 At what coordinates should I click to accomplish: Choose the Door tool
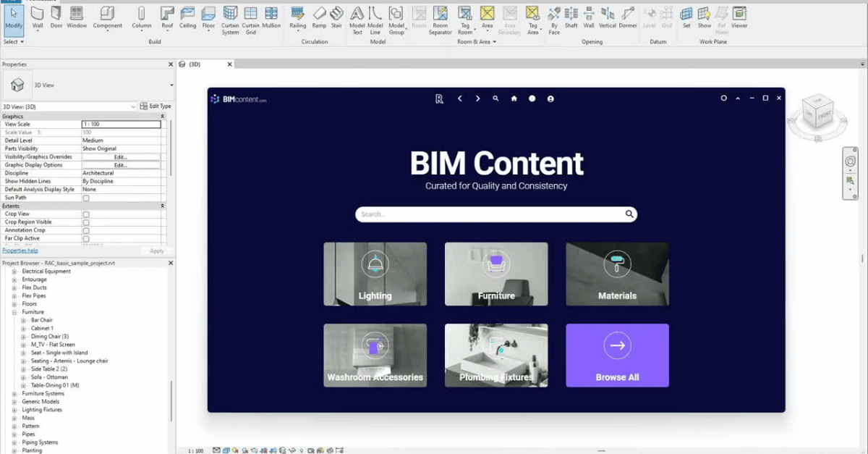coord(56,17)
